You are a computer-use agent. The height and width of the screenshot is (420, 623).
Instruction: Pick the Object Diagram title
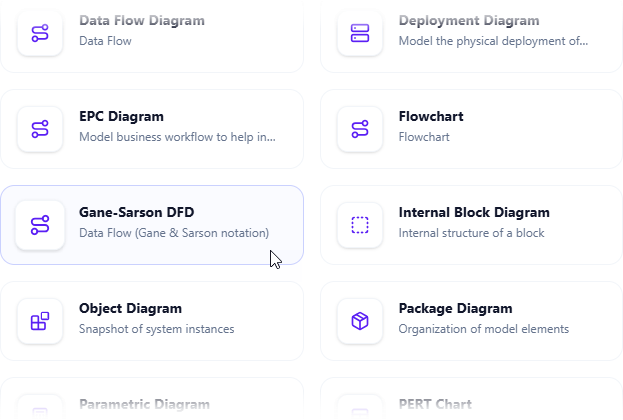(130, 309)
